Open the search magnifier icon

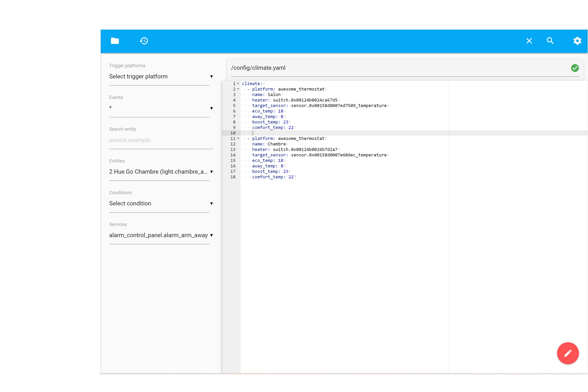[x=550, y=41]
